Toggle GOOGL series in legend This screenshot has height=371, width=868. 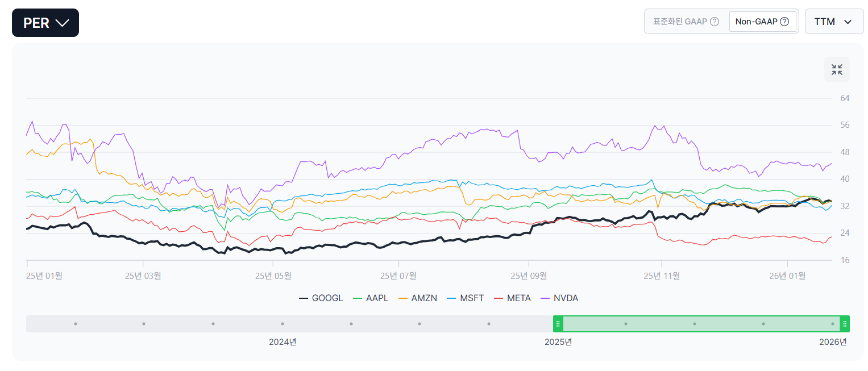321,298
